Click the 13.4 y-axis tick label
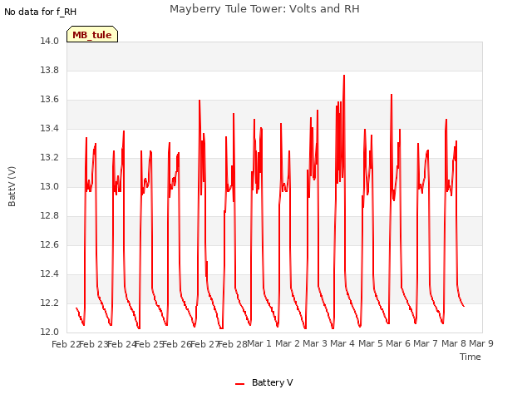Image resolution: width=532 pixels, height=399 pixels. 49,129
